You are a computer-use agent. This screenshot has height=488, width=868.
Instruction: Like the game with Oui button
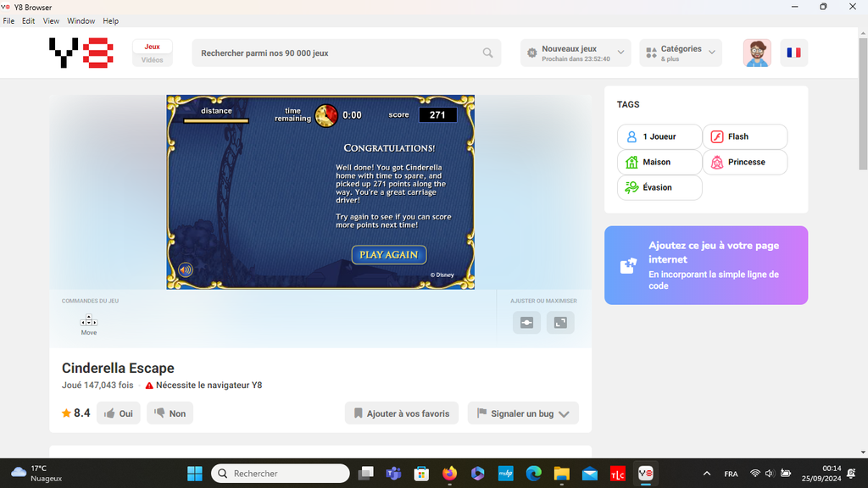tap(119, 413)
